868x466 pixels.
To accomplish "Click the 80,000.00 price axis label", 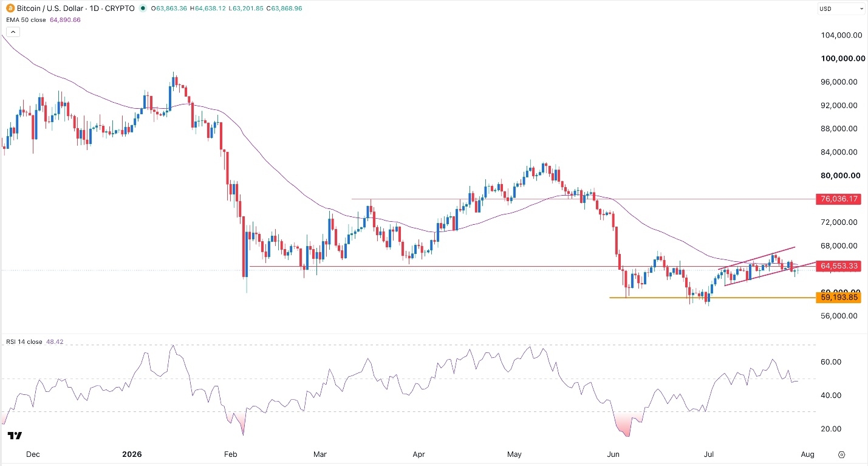I will coord(841,176).
